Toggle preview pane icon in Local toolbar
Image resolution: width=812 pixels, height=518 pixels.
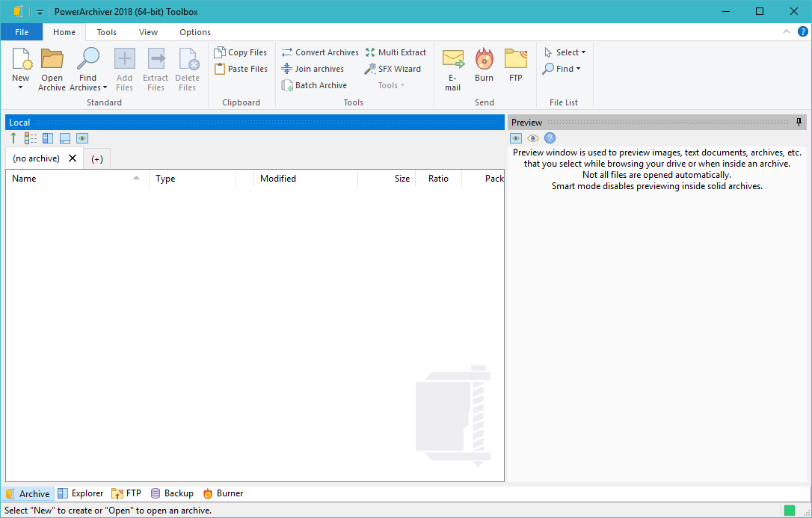point(82,138)
